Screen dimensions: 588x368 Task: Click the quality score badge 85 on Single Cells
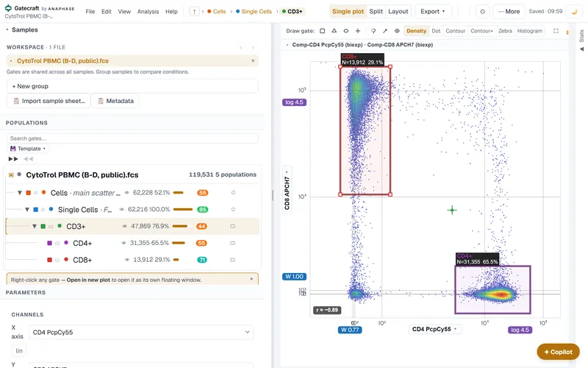click(203, 209)
